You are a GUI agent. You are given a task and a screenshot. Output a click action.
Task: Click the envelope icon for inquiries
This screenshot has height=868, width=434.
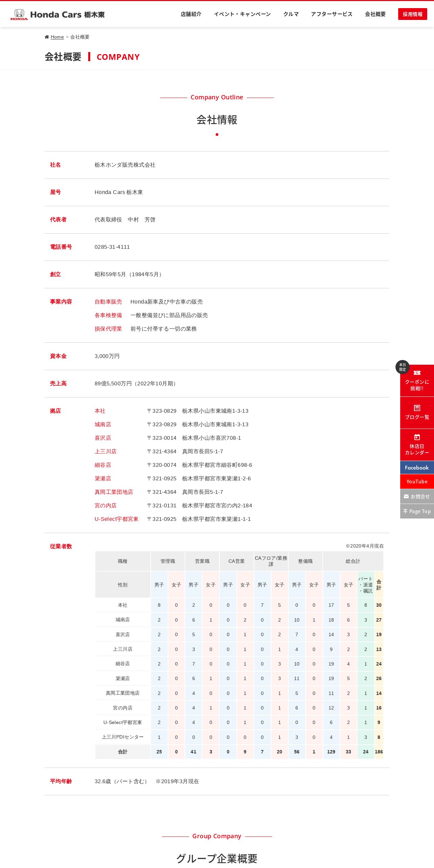(x=406, y=497)
